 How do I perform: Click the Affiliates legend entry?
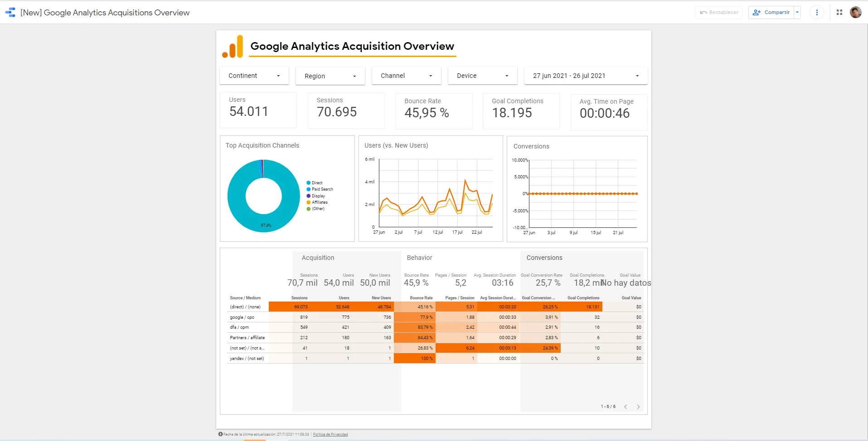tap(317, 202)
